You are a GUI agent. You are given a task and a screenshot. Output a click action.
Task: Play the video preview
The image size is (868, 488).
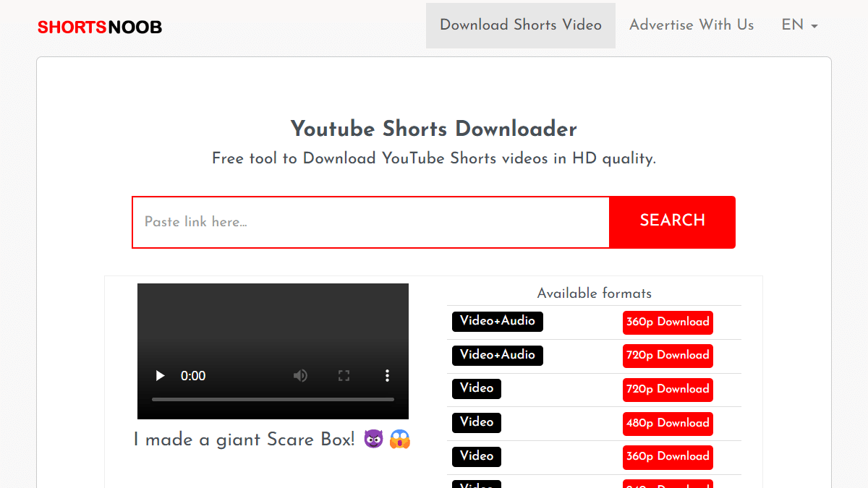click(x=159, y=376)
